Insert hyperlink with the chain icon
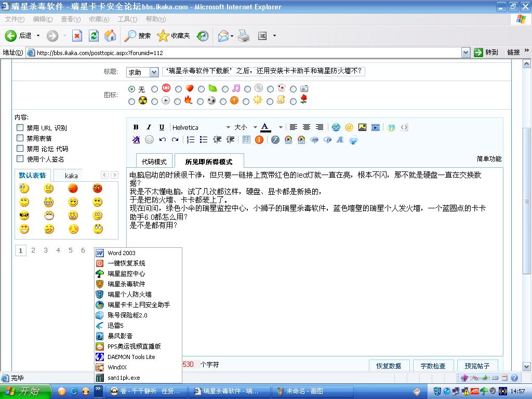 (336, 127)
